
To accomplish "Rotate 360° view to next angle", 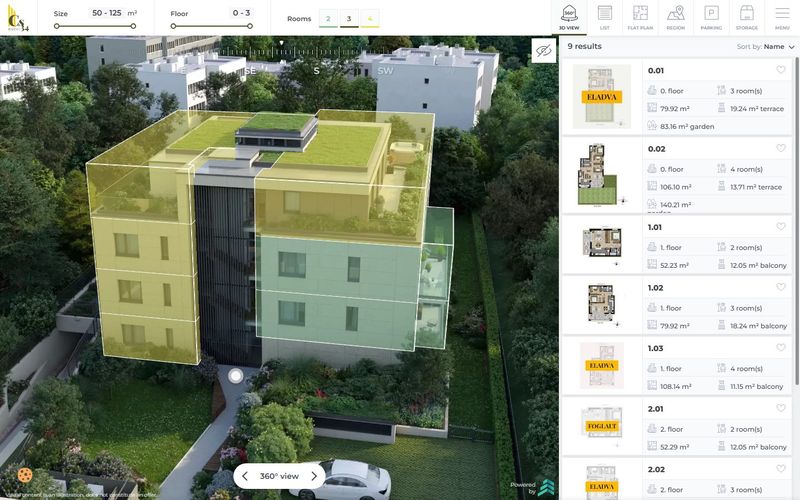I will coord(314,476).
